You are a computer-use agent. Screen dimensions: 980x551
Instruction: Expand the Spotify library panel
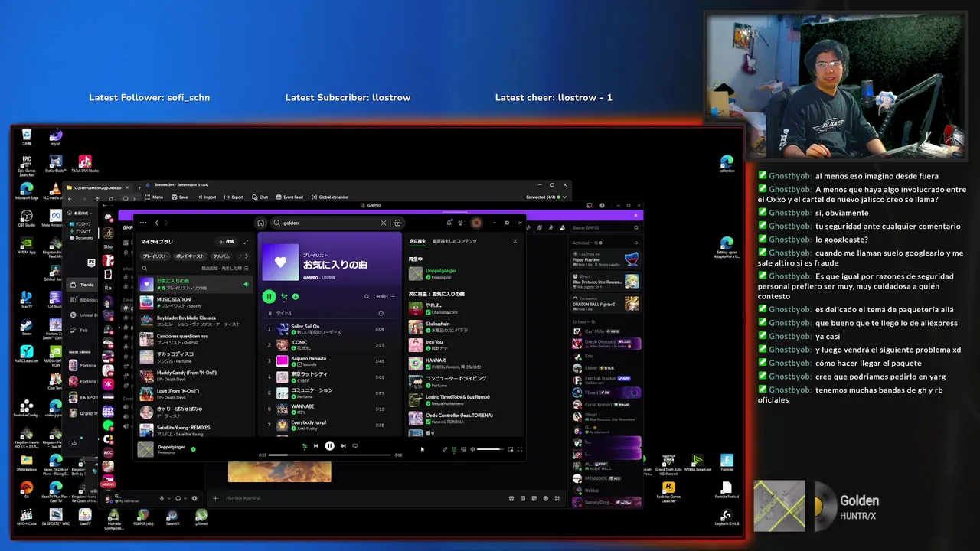click(246, 242)
